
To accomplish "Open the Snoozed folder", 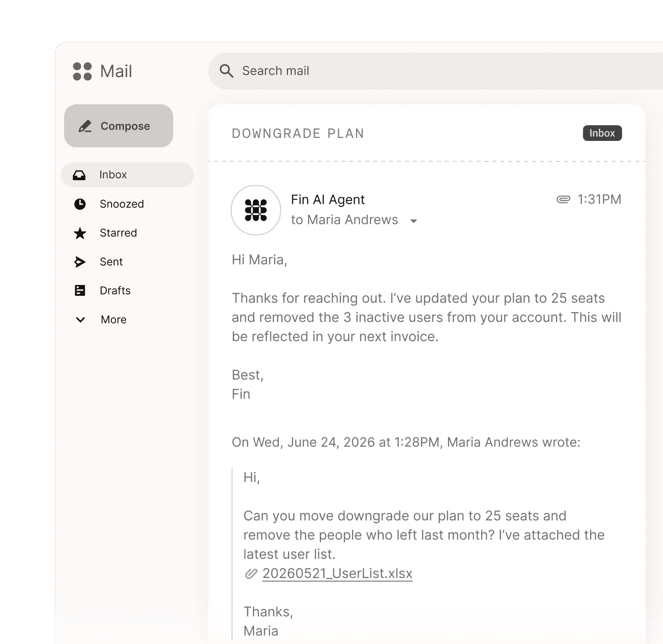I will coord(122,204).
